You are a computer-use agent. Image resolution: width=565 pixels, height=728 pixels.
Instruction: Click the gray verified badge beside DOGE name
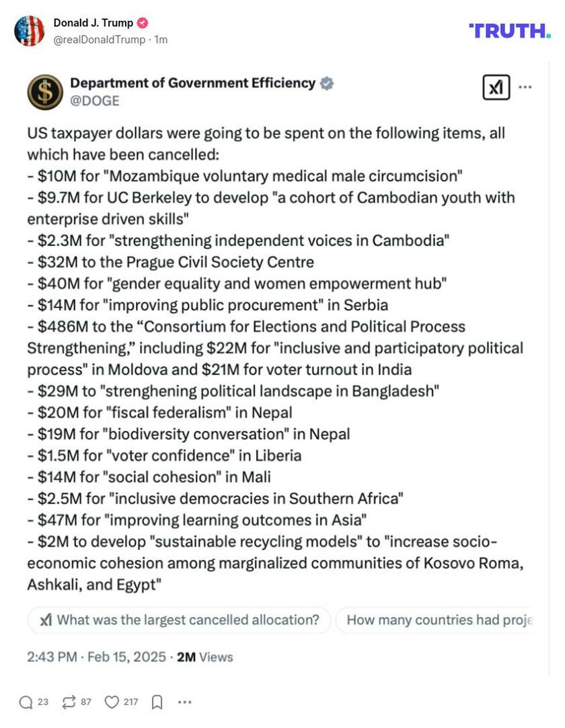point(326,83)
